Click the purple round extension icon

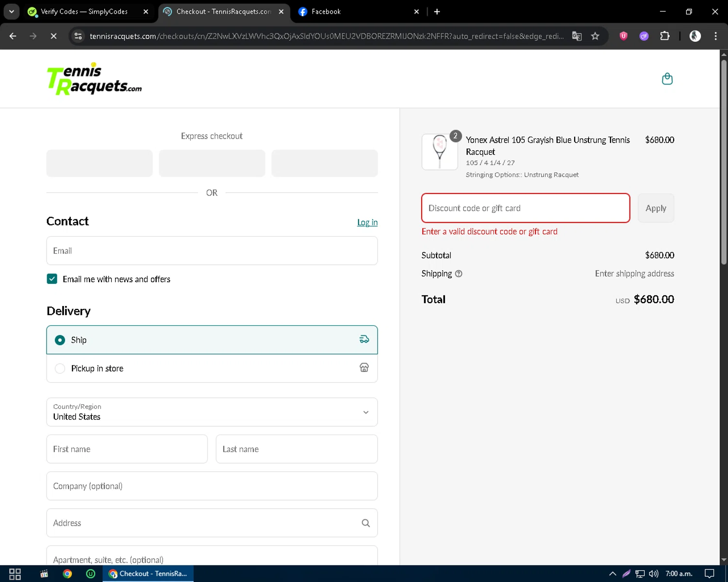coord(644,36)
